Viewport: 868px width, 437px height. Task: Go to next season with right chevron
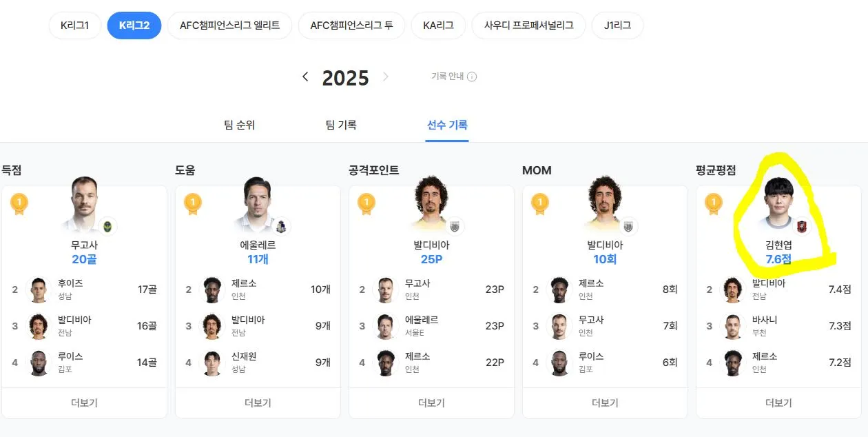coord(386,77)
